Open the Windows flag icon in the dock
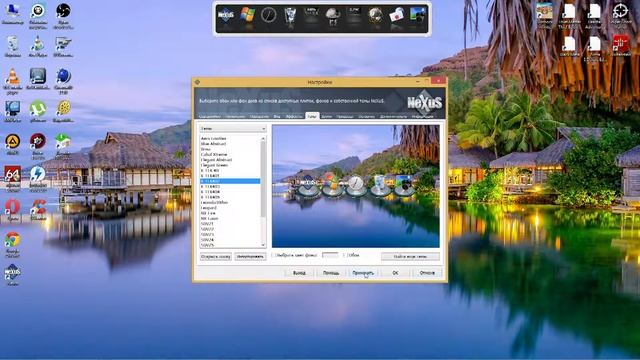Viewport: 640px width, 360px height. click(247, 15)
